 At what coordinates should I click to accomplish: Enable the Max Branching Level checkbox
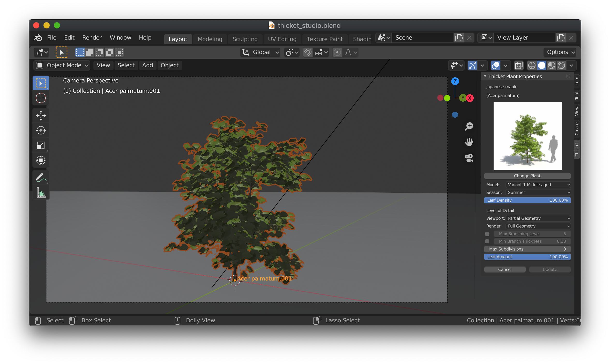point(487,234)
